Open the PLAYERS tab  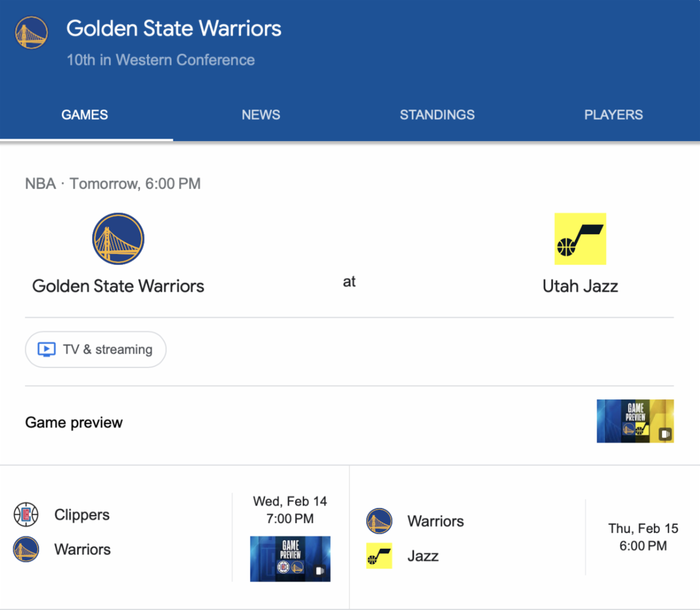tap(613, 115)
